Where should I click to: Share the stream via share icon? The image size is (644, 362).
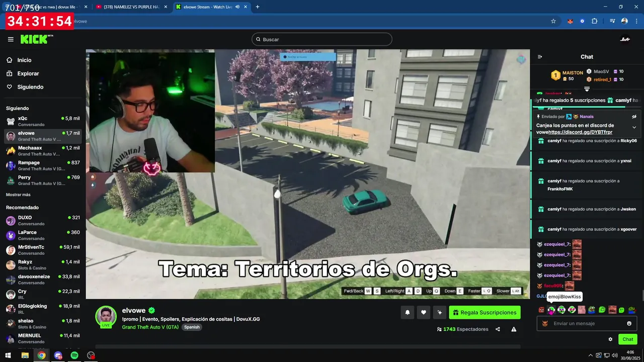[498, 329]
